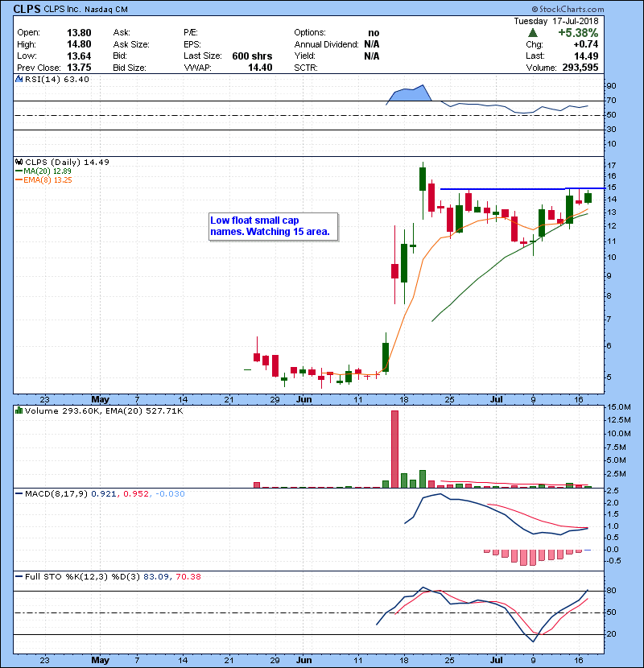Viewport: 644px width, 668px height.
Task: Click the 'Annual Dividend:' label
Action: click(x=327, y=44)
